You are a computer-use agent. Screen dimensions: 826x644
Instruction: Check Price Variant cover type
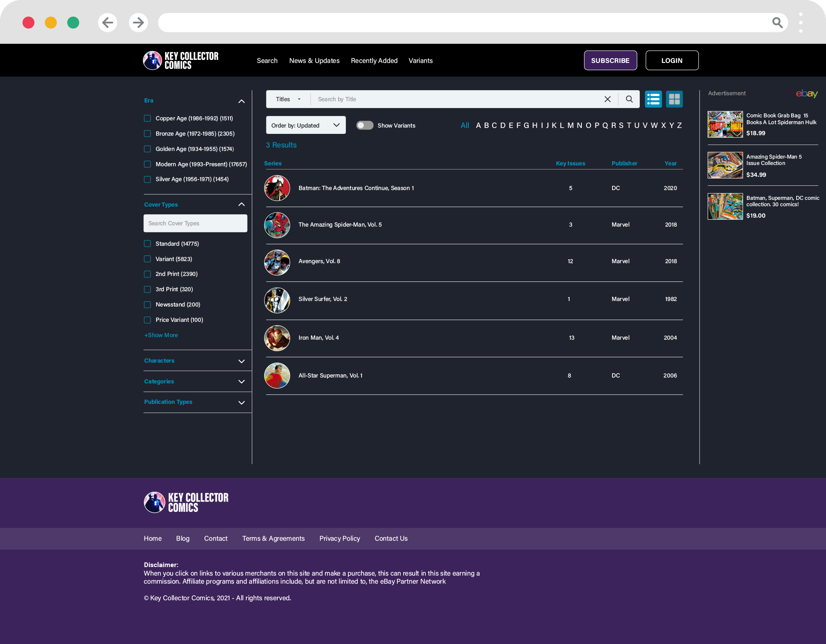click(147, 320)
